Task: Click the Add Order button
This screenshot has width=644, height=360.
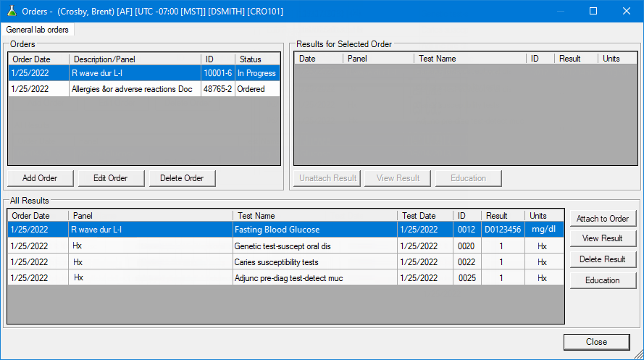Action: tap(40, 178)
